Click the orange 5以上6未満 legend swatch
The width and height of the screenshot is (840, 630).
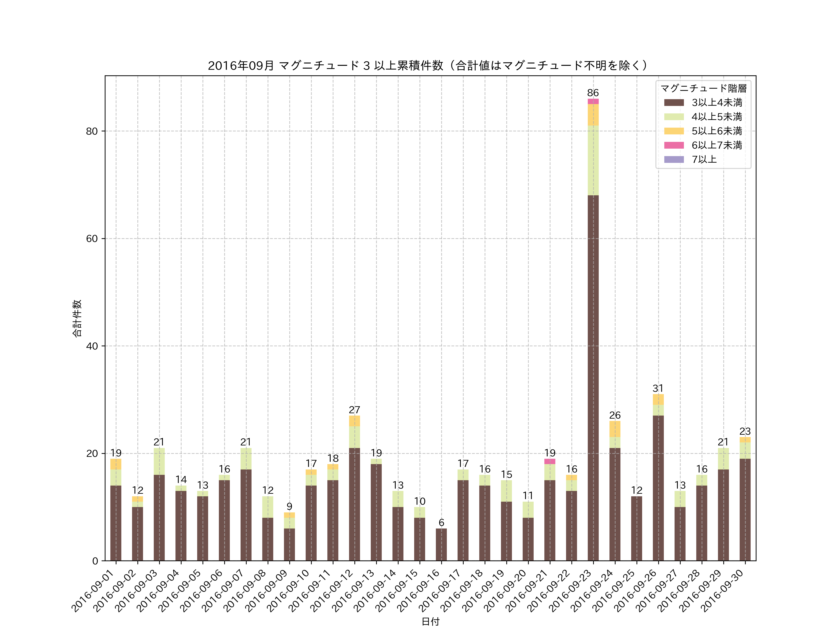674,131
